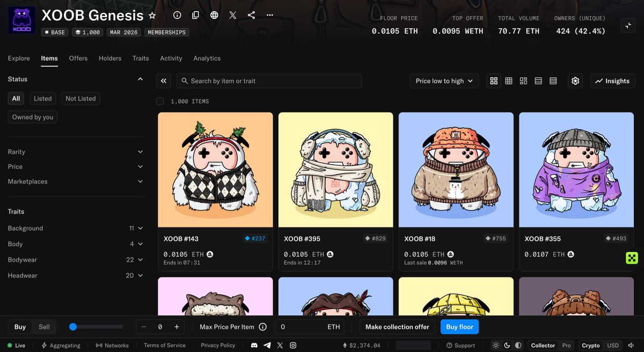Click the item quantity sweep slider handle

[73, 327]
